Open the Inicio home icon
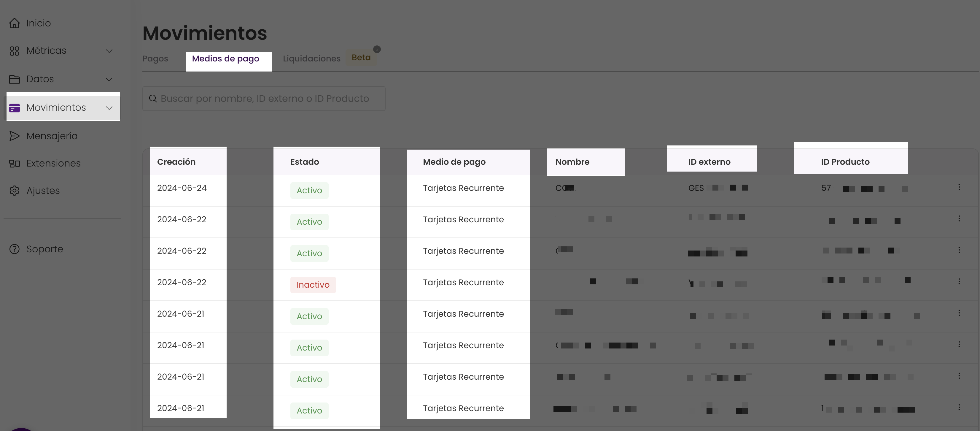The image size is (980, 431). pyautogui.click(x=15, y=23)
